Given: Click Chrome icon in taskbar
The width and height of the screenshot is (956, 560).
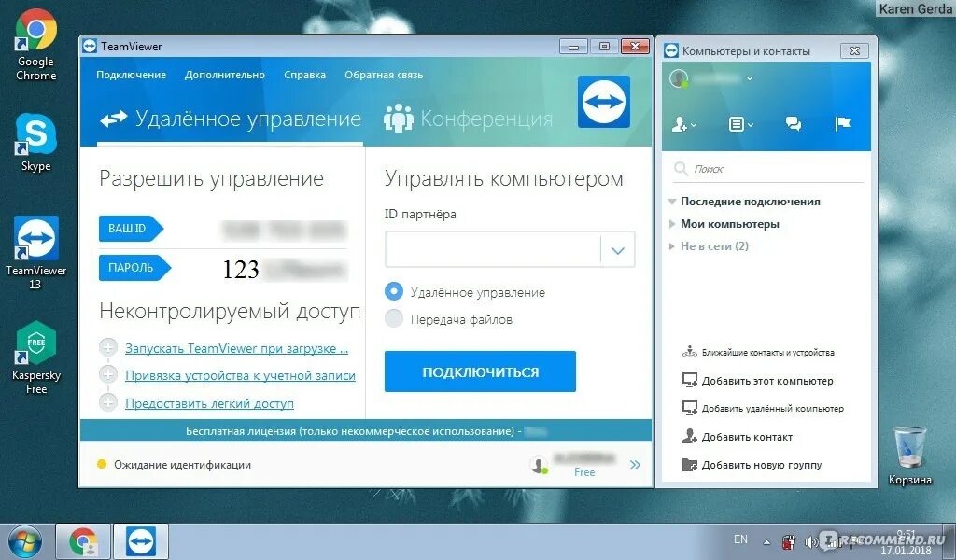Looking at the screenshot, I should pyautogui.click(x=83, y=541).
